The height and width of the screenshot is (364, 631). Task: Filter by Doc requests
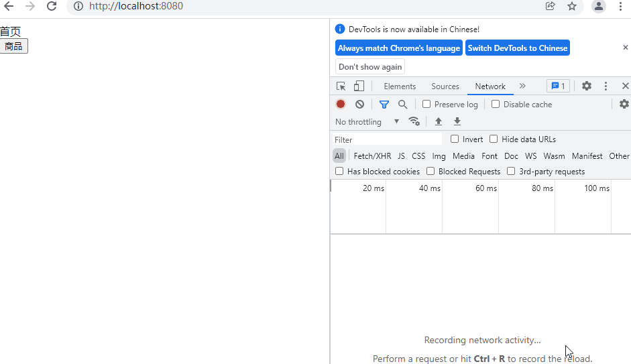point(511,156)
